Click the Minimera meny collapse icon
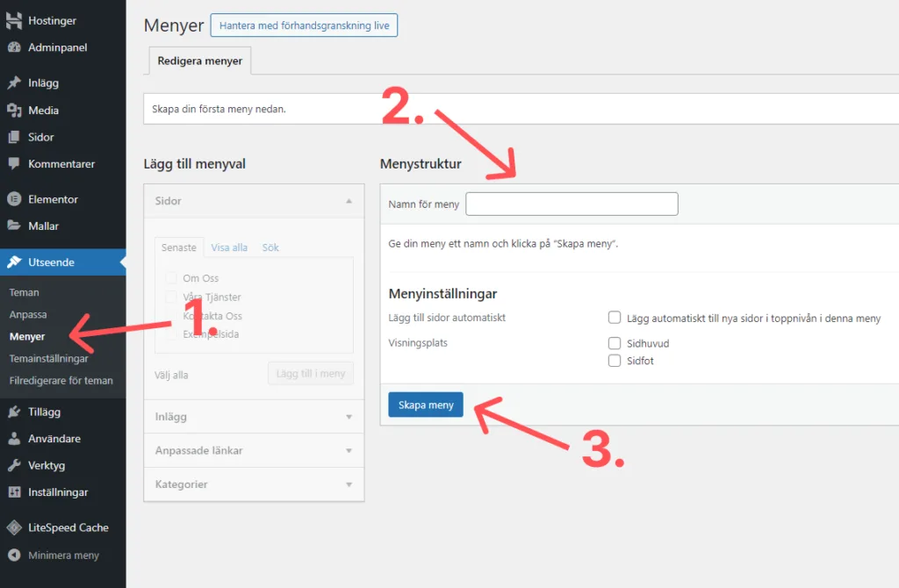This screenshot has width=899, height=588. point(14,555)
